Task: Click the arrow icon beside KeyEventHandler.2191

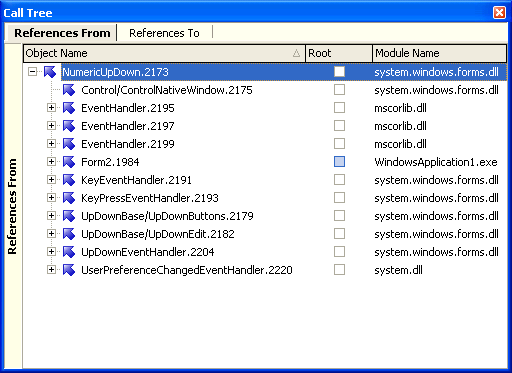Action: [x=69, y=180]
